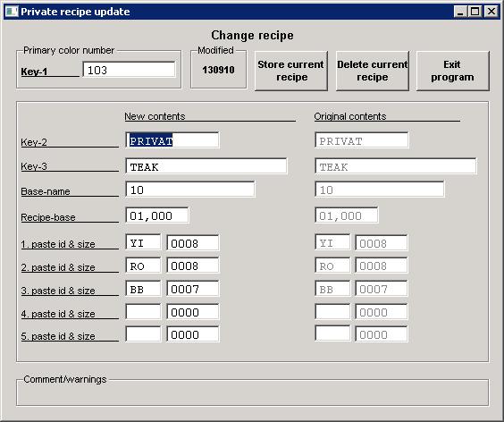The height and width of the screenshot is (422, 504).
Task: Click original paste 4 size field
Action: (x=382, y=312)
